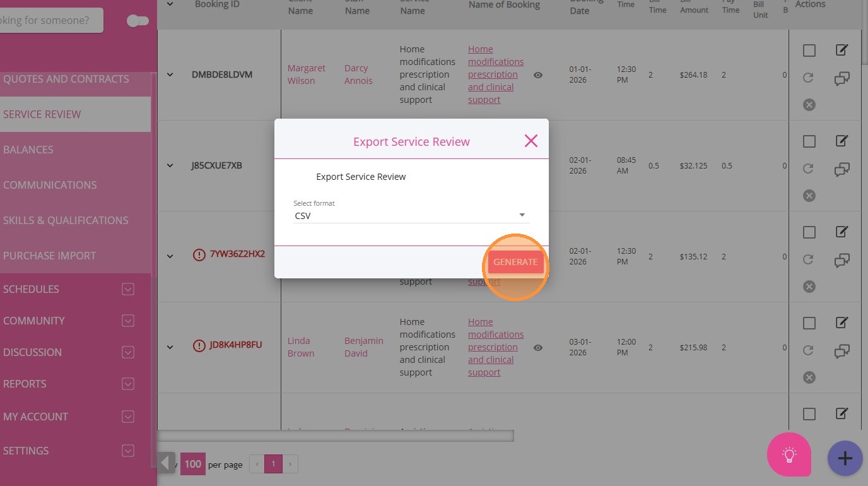Tick the checkbox for booking 7YW36Z2HX2

(809, 232)
